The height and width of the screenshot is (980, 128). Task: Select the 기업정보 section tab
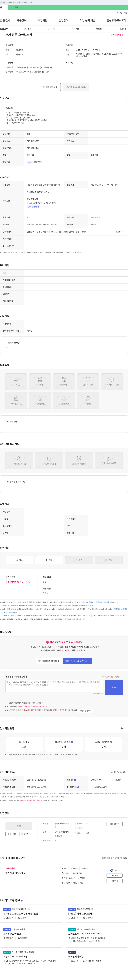click(x=123, y=29)
